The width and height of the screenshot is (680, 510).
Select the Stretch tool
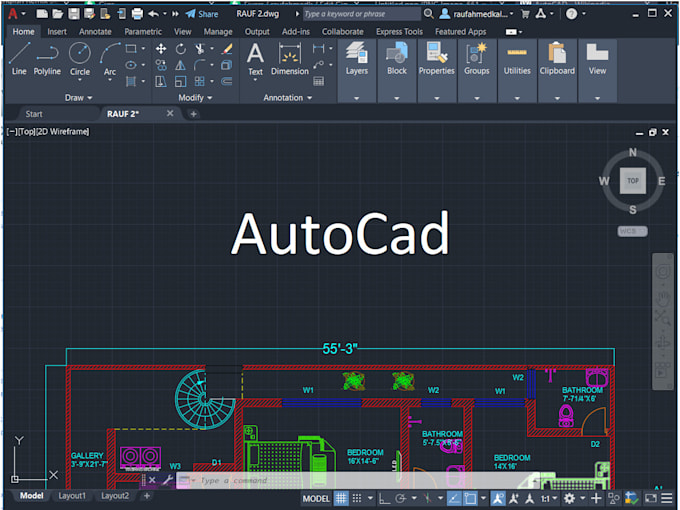point(161,81)
